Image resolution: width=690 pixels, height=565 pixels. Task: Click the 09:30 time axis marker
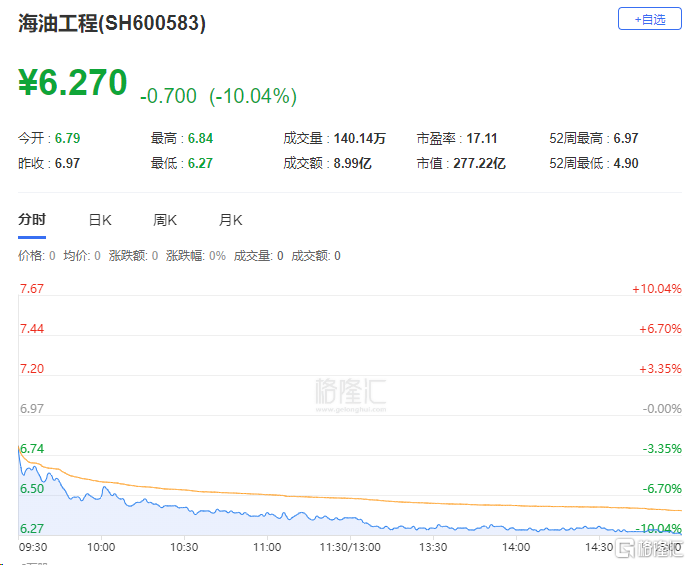click(33, 547)
